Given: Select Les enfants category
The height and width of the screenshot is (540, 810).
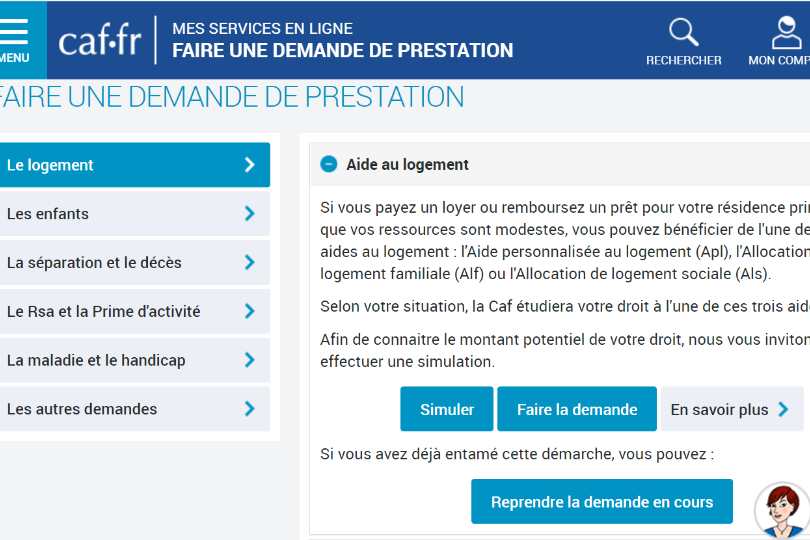Looking at the screenshot, I should point(135,213).
